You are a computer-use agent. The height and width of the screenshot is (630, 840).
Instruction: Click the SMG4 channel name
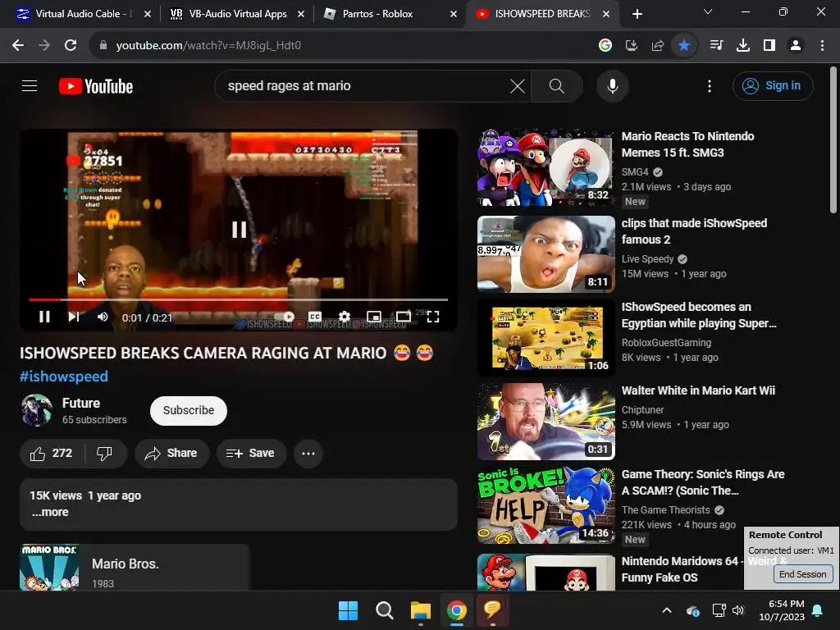pyautogui.click(x=635, y=172)
